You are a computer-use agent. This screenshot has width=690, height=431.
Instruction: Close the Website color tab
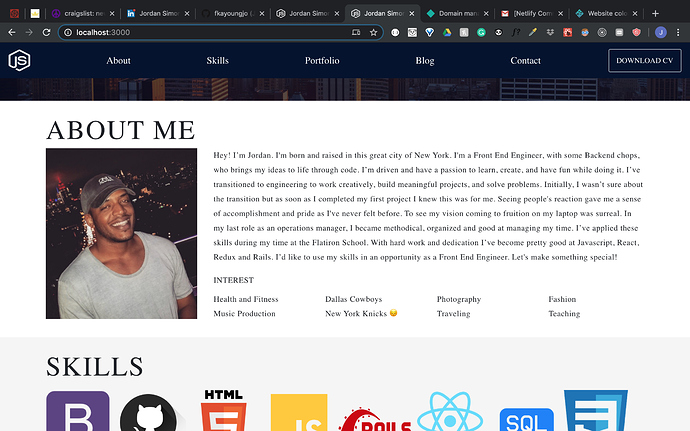click(x=635, y=14)
